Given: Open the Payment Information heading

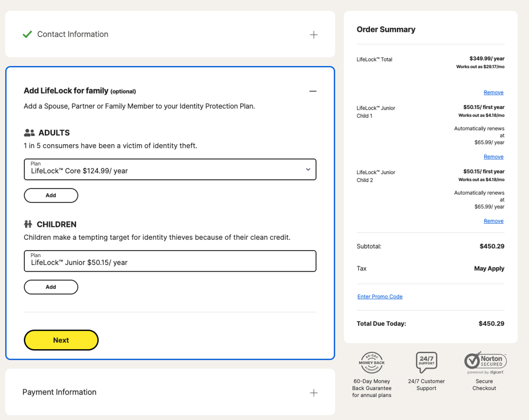Looking at the screenshot, I should pyautogui.click(x=59, y=392).
